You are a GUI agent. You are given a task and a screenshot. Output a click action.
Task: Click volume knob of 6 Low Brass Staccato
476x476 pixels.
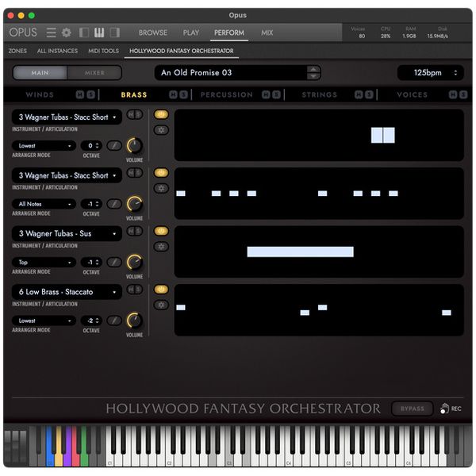pyautogui.click(x=134, y=321)
